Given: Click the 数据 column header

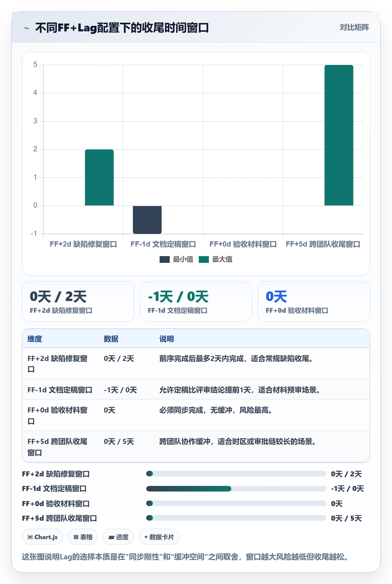Looking at the screenshot, I should tap(111, 339).
